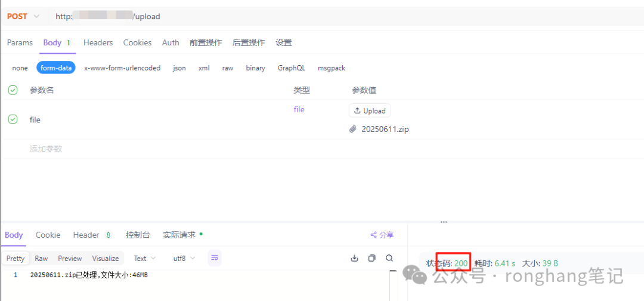This screenshot has height=301, width=644.
Task: Select the Preview view mode
Action: tap(70, 258)
